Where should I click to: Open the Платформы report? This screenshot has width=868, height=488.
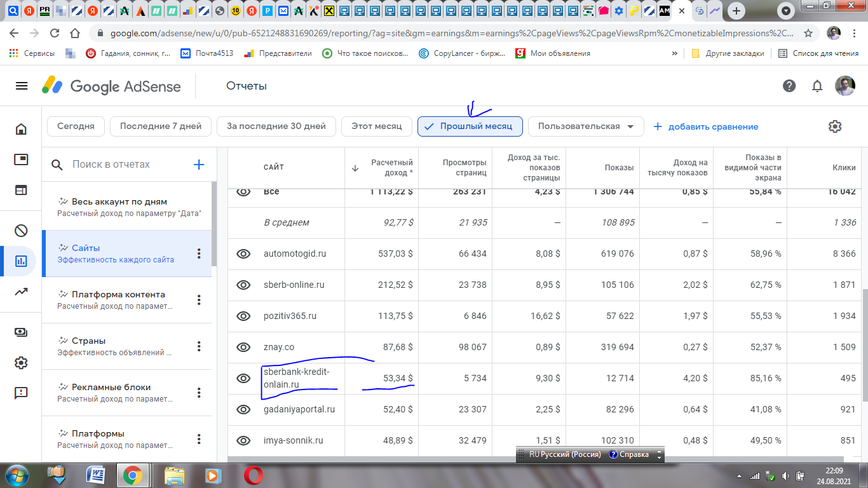[x=126, y=439]
